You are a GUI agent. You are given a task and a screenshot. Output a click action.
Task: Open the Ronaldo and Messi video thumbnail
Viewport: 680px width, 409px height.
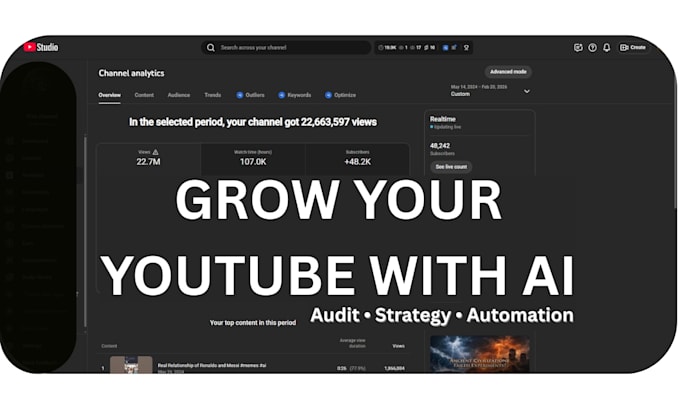(x=131, y=364)
